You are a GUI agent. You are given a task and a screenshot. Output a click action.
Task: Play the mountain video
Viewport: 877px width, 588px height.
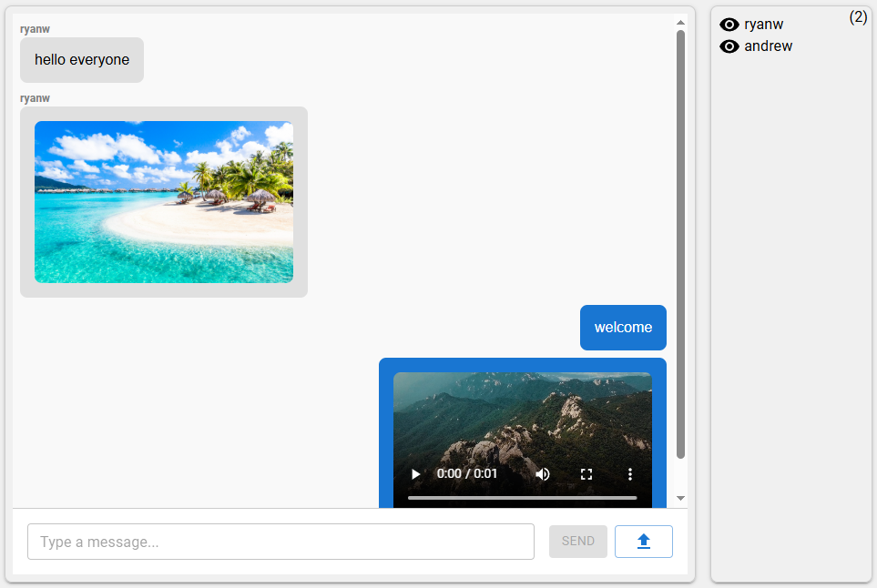click(x=416, y=474)
